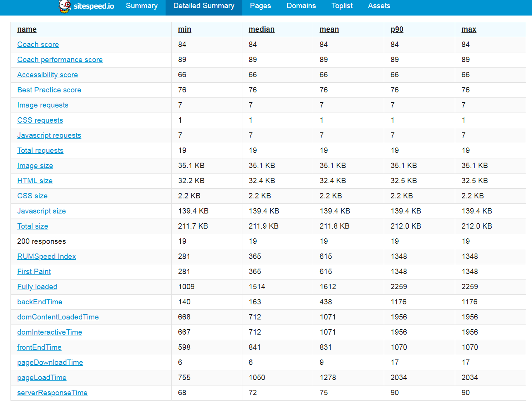Sort table by mean column header
Screen dimensions: 532x401
329,30
